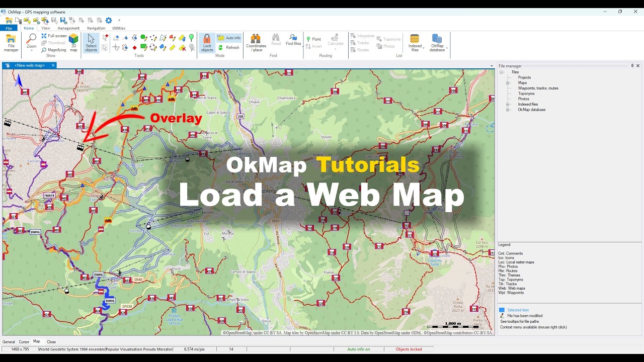This screenshot has width=644, height=362.
Task: Collapse the Files tree node
Action: pyautogui.click(x=502, y=72)
